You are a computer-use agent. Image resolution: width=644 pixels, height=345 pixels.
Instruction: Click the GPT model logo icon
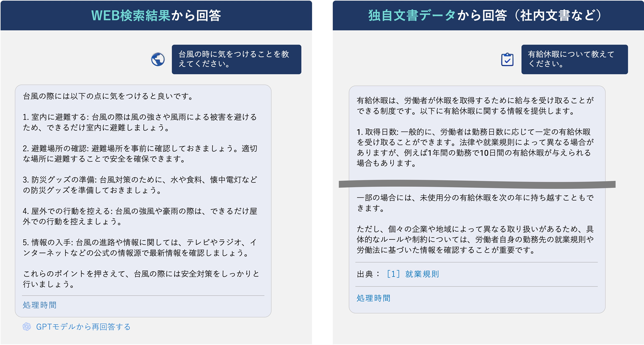point(27,327)
